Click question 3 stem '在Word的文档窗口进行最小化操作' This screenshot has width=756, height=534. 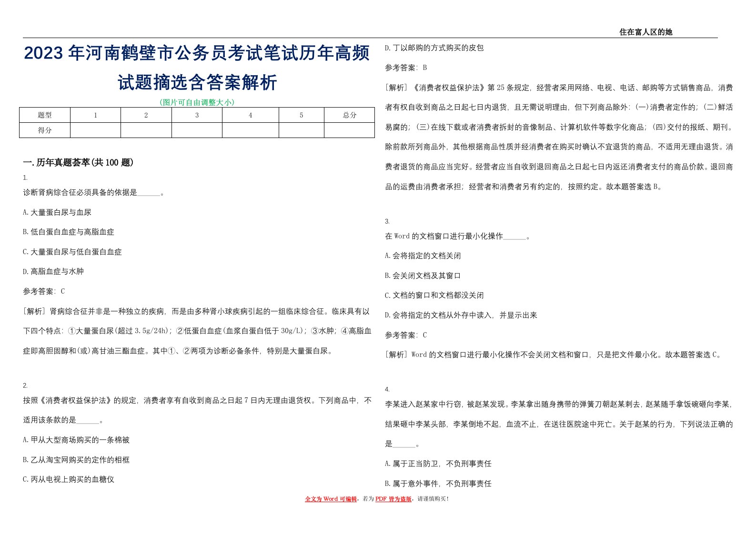pyautogui.click(x=457, y=236)
